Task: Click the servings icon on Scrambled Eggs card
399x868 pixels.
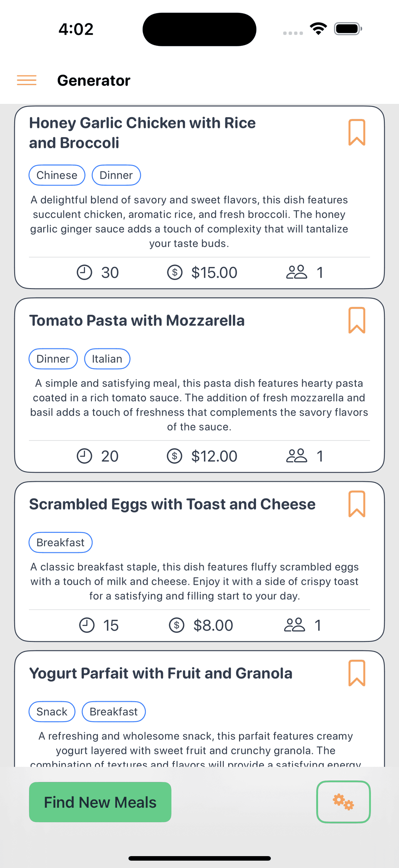Action: coord(294,625)
